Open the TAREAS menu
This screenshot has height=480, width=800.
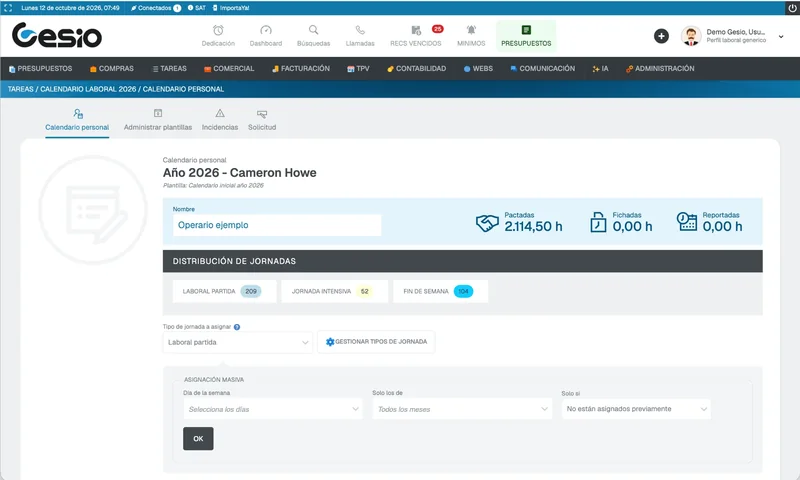(169, 68)
